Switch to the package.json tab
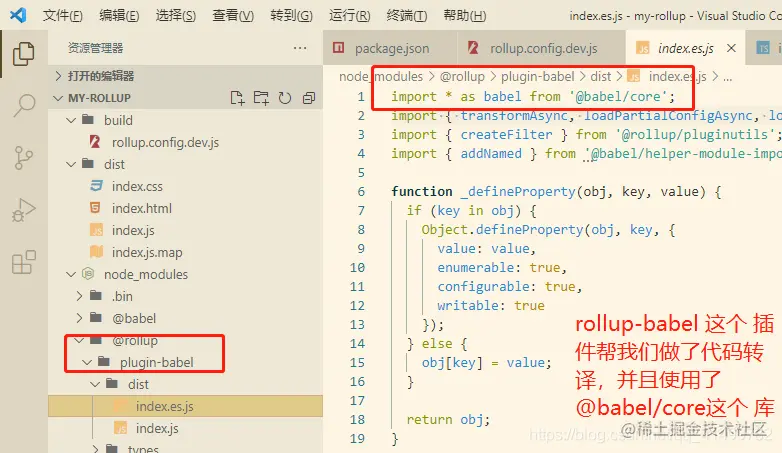Viewport: 782px width, 453px height. click(391, 48)
